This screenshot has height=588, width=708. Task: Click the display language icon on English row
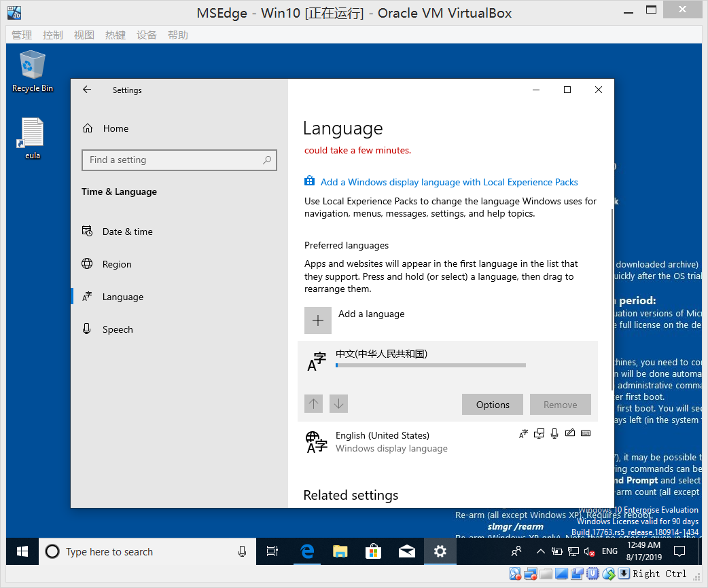(x=524, y=434)
